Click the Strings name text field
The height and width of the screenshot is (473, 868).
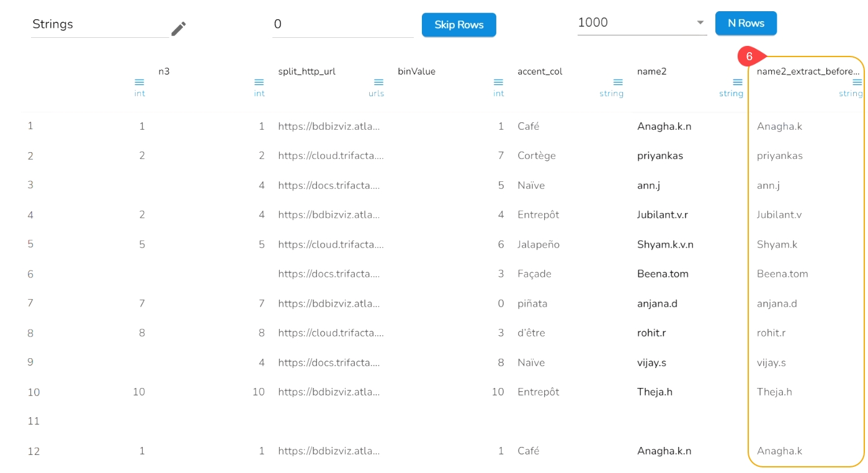tap(99, 25)
